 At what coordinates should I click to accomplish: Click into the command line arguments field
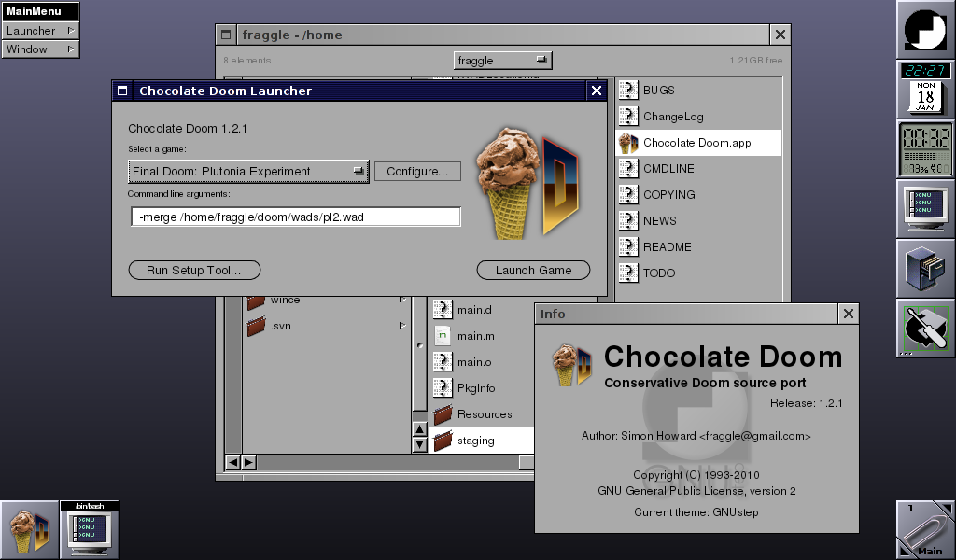[296, 217]
